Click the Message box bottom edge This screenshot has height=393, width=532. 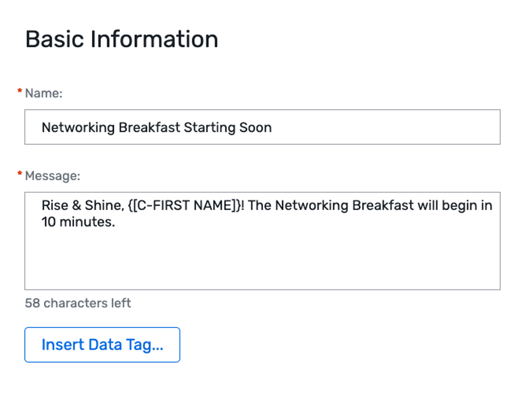[x=255, y=289]
